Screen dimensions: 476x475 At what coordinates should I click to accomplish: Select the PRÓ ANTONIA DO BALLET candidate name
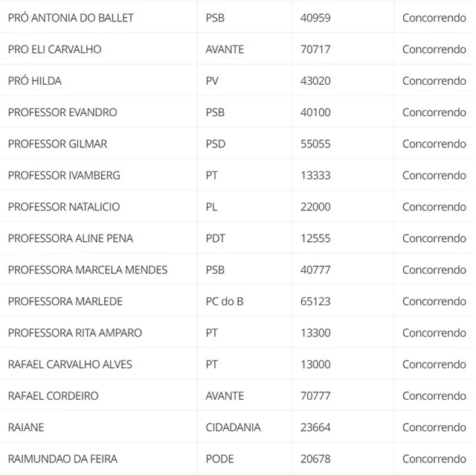(x=71, y=18)
